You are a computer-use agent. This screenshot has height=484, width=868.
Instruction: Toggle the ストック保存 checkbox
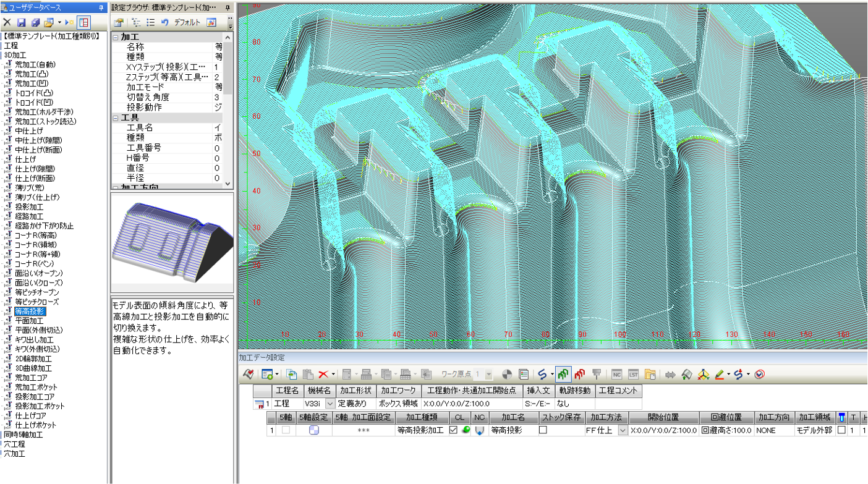coord(543,430)
